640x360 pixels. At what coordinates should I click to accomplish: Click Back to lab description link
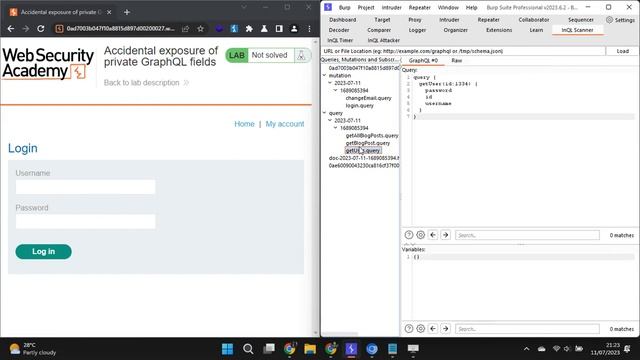pos(146,82)
